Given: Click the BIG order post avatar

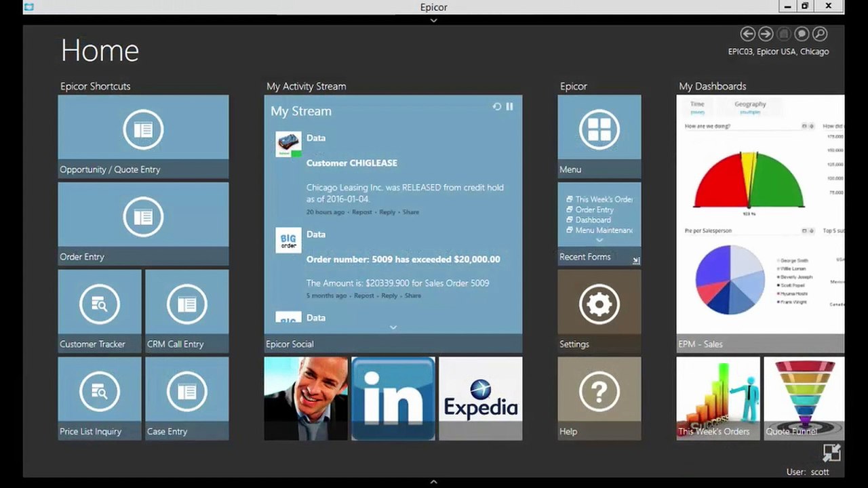Looking at the screenshot, I should [288, 241].
